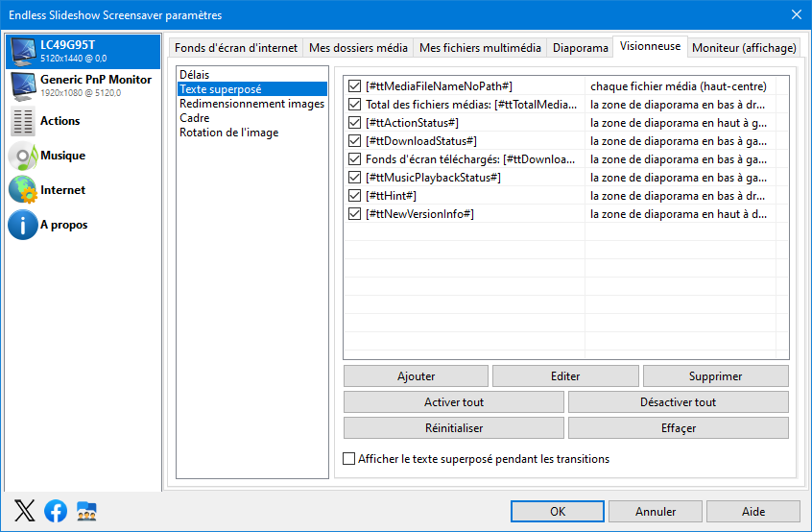Click Activer tout button
Viewport: 812px width, 532px height.
pyautogui.click(x=454, y=402)
